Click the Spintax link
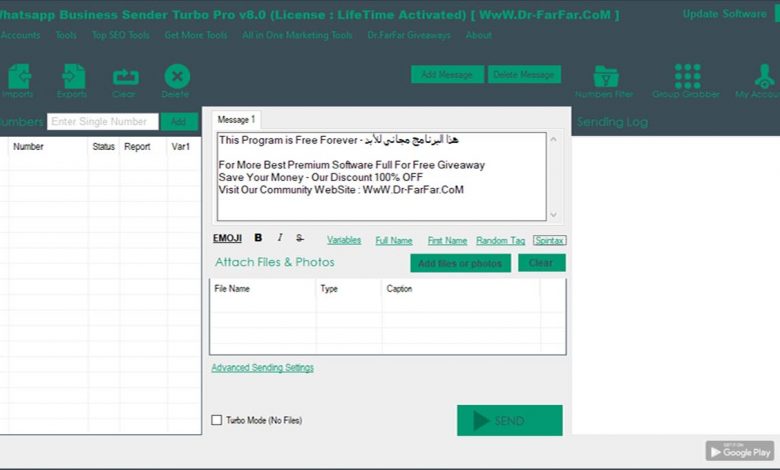 tap(549, 241)
